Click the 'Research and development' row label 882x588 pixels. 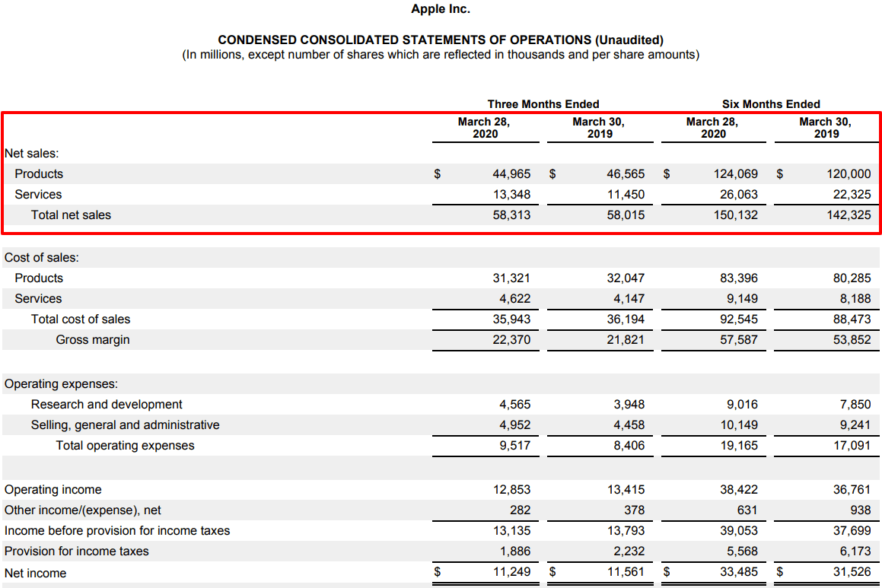(x=107, y=405)
